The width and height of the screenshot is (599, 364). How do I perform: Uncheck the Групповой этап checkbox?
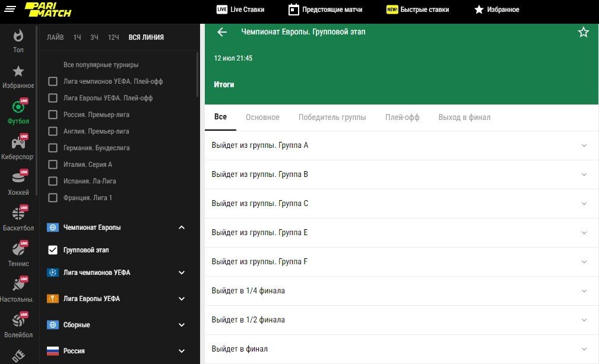coord(53,250)
